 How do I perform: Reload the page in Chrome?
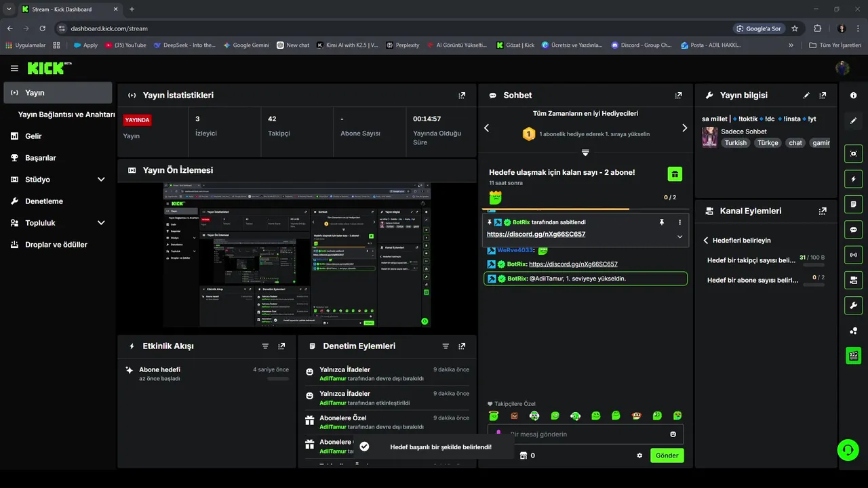pos(43,28)
